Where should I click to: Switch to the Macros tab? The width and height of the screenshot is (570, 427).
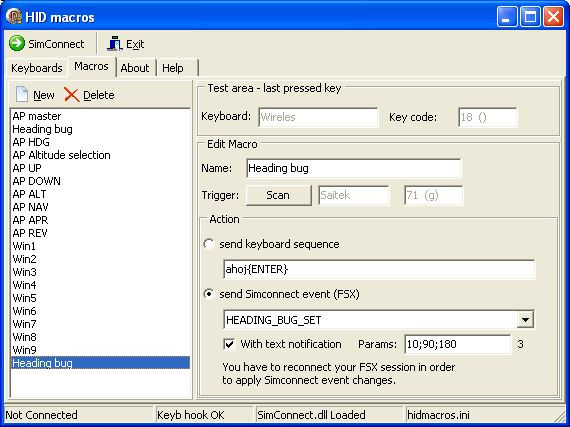91,67
